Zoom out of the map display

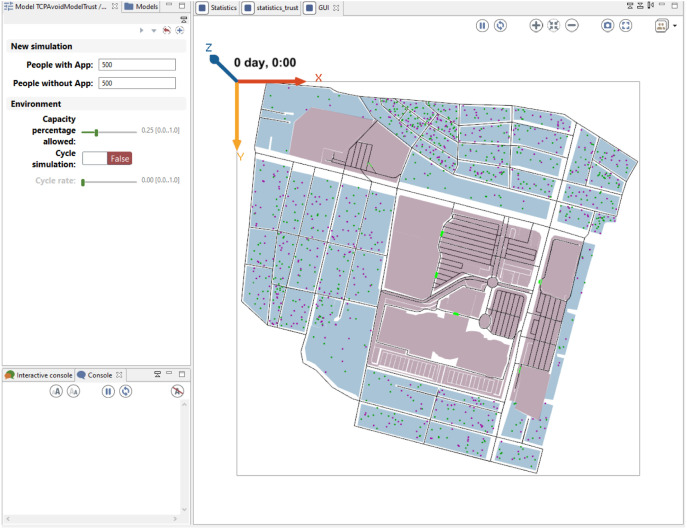coord(571,25)
